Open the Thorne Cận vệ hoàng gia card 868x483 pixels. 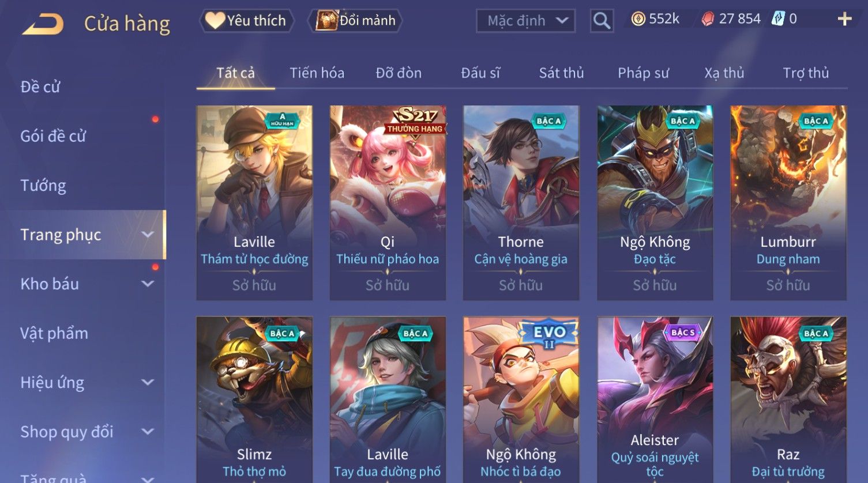click(x=521, y=202)
